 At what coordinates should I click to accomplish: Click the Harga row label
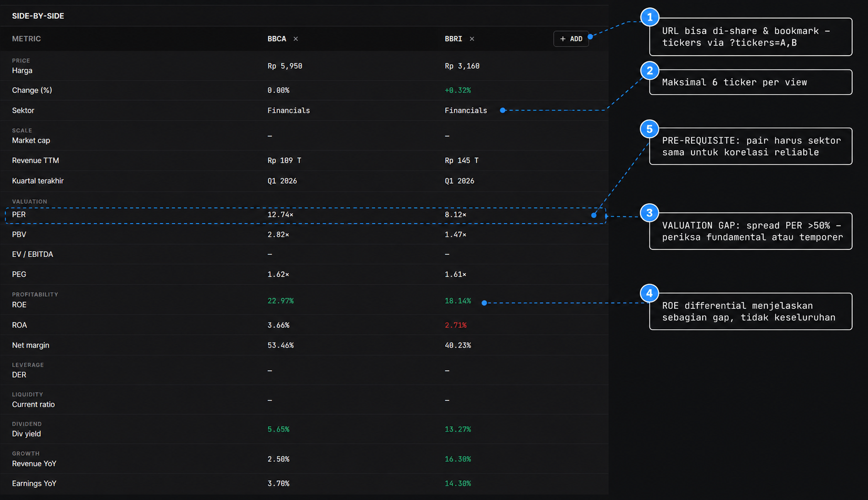[x=22, y=70]
